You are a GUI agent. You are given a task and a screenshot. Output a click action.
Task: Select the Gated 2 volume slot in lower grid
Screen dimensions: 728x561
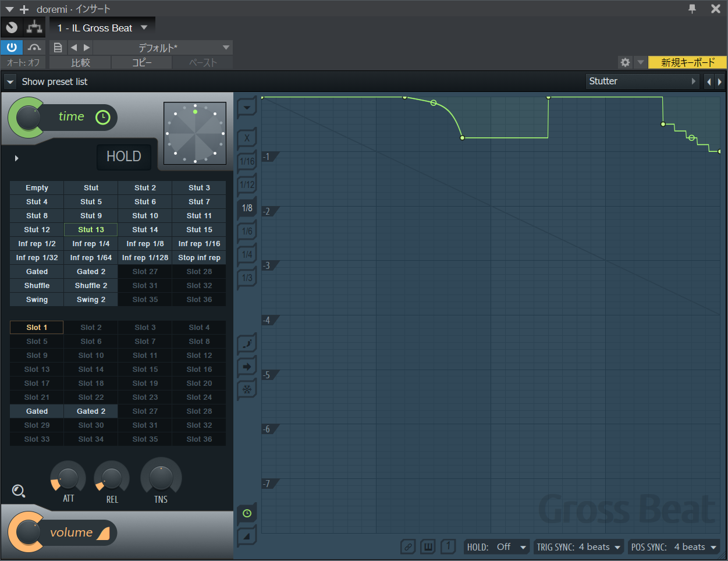coord(91,411)
